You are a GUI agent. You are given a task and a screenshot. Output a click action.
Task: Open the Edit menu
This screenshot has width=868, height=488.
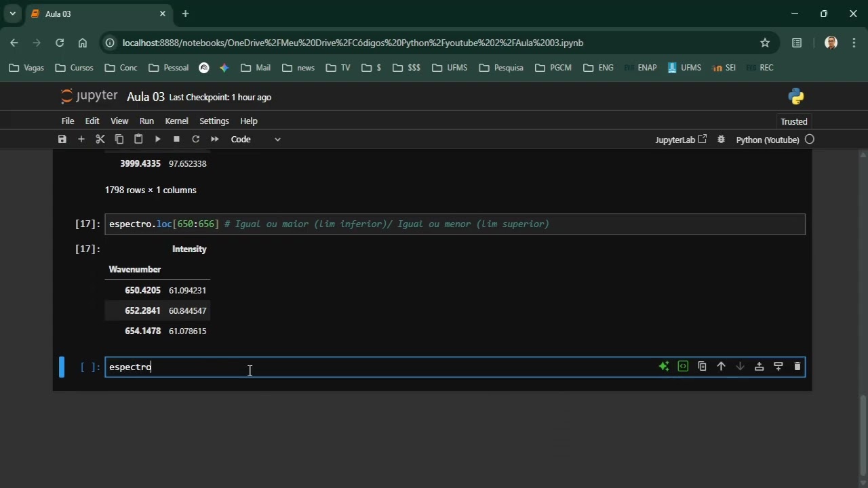92,121
